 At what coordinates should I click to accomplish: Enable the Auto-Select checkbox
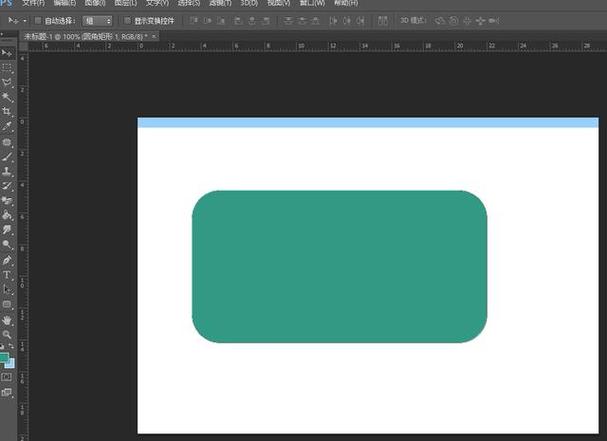point(38,20)
